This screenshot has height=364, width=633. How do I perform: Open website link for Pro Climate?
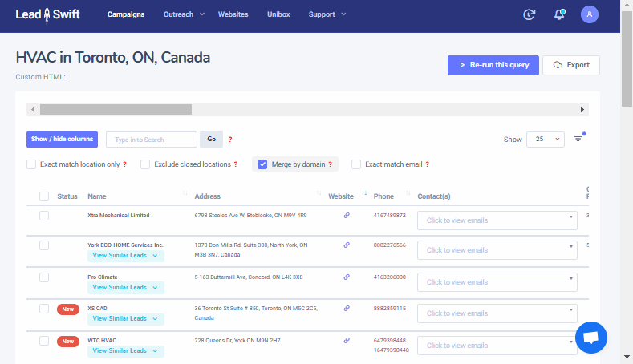(x=347, y=277)
